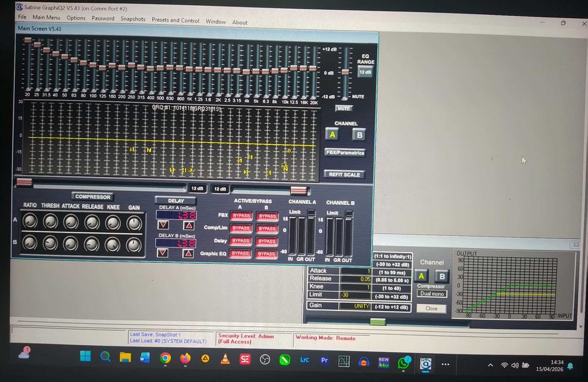The height and width of the screenshot is (382, 588).
Task: Click the DELAY header button
Action: [175, 200]
